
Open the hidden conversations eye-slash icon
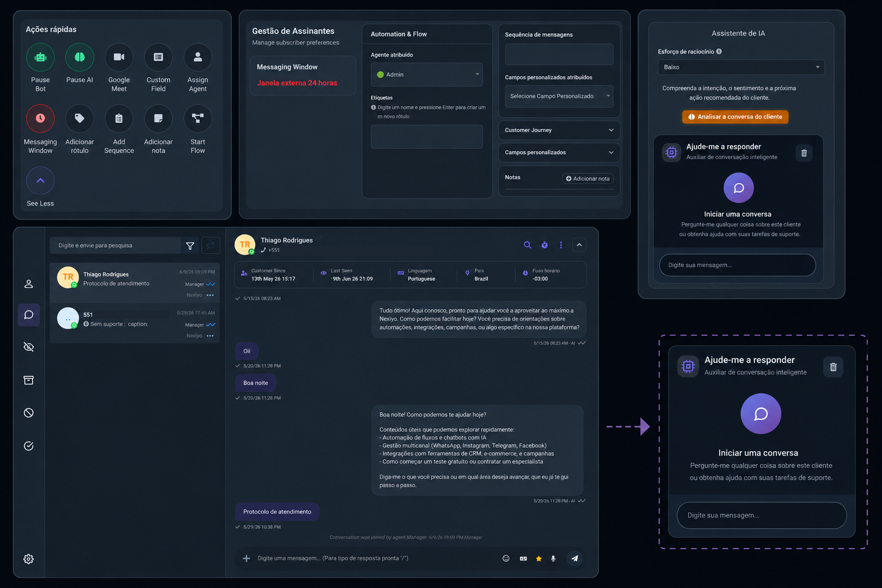tap(29, 347)
